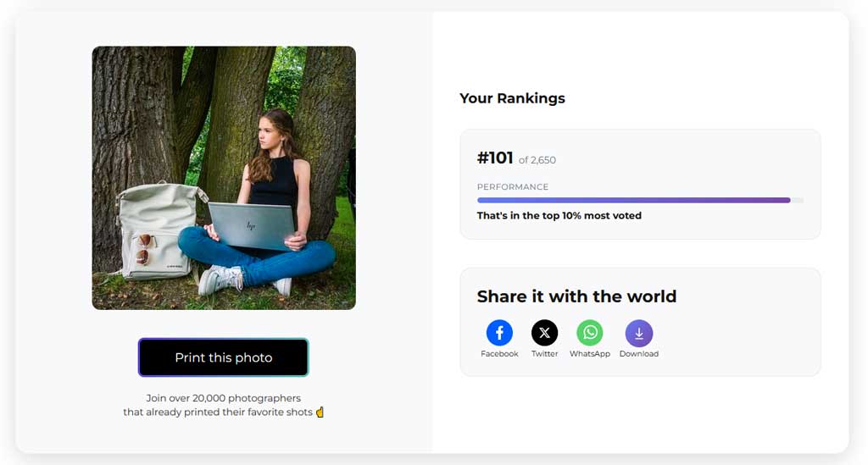
Task: Click the PERFORMANCE label
Action: pos(513,187)
